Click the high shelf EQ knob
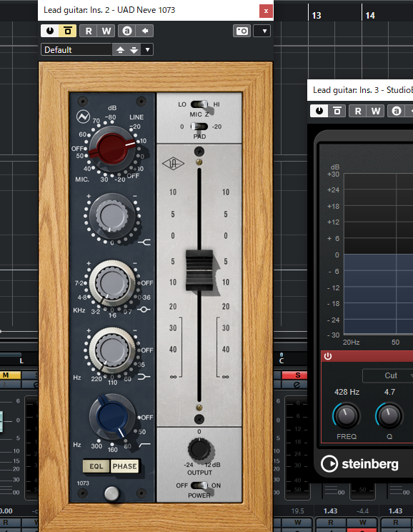This screenshot has height=532, width=413. pos(111,215)
